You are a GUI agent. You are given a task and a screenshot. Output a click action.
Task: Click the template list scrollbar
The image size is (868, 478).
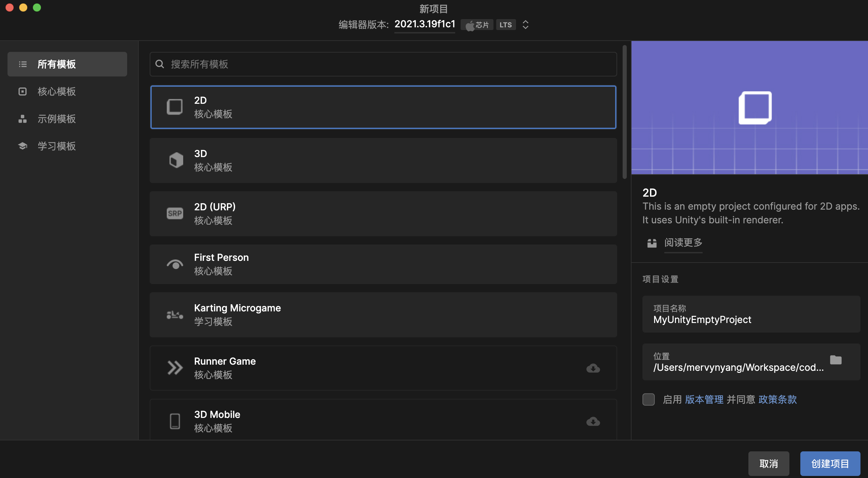pos(624,112)
